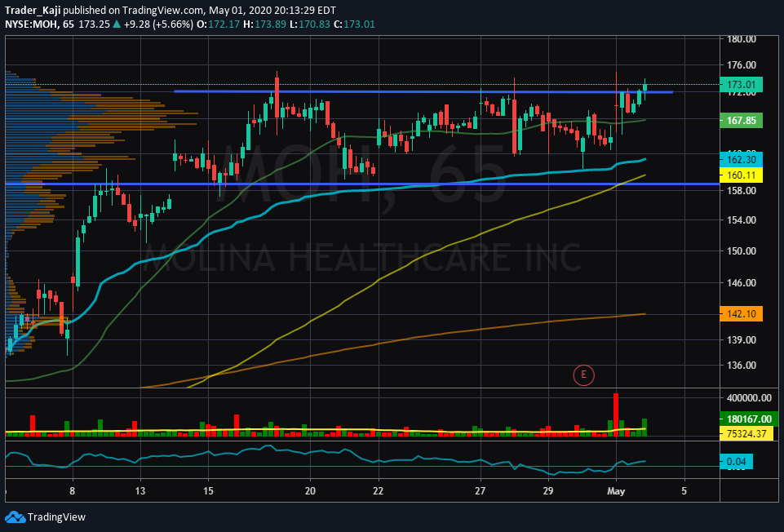
Task: Click the 150.00 price axis label
Action: [741, 251]
